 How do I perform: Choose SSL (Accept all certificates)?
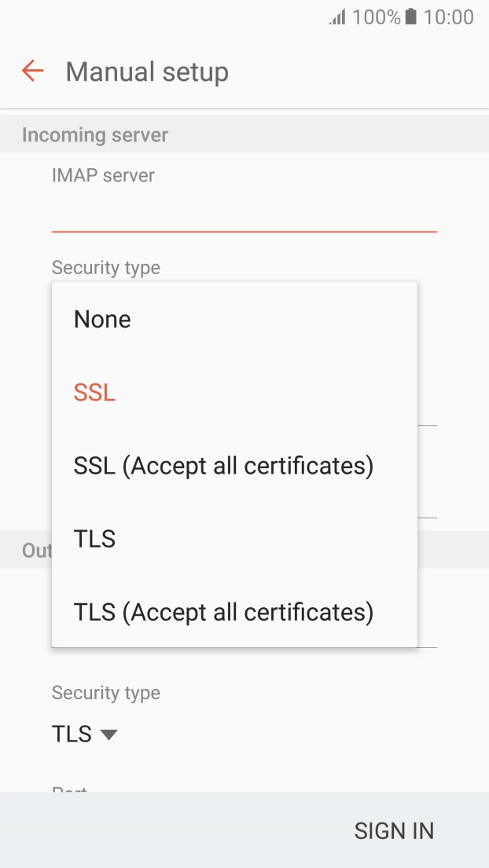tap(223, 465)
